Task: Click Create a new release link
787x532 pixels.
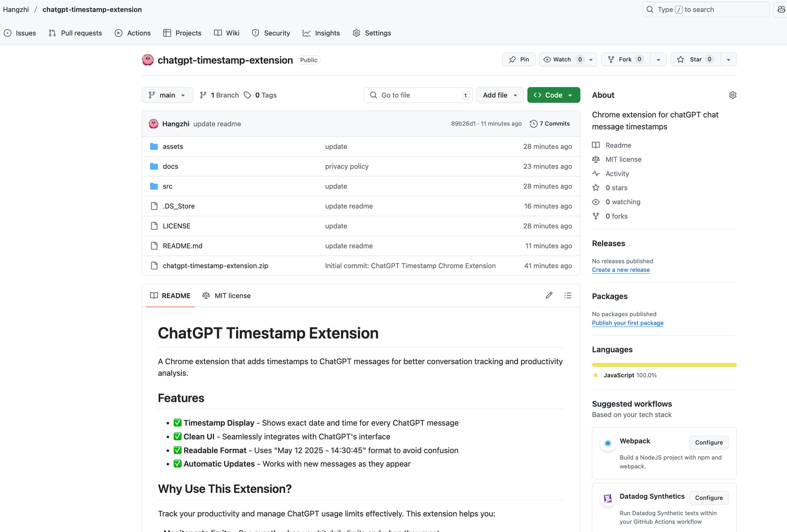Action: 621,270
